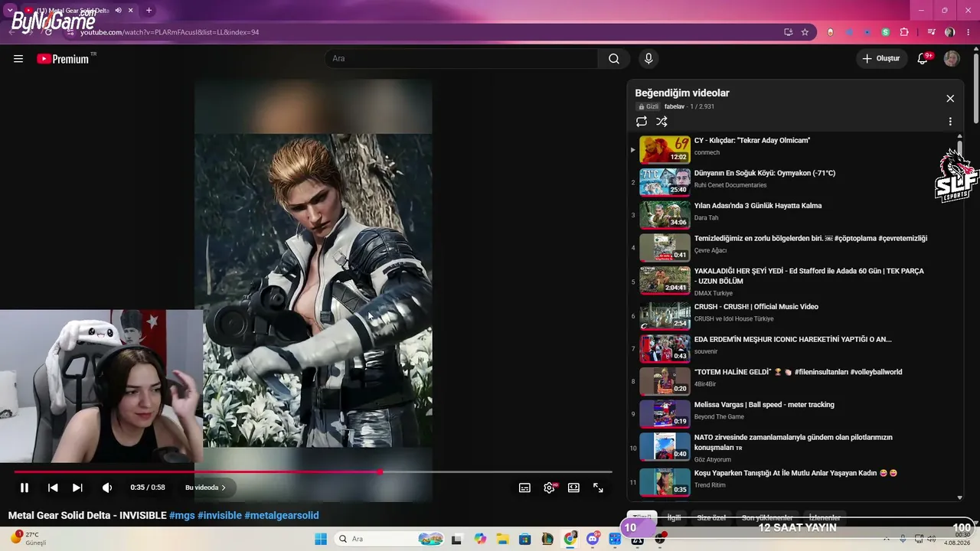Open the Chrome profile avatar
Screen dimensions: 980x551
[x=950, y=32]
